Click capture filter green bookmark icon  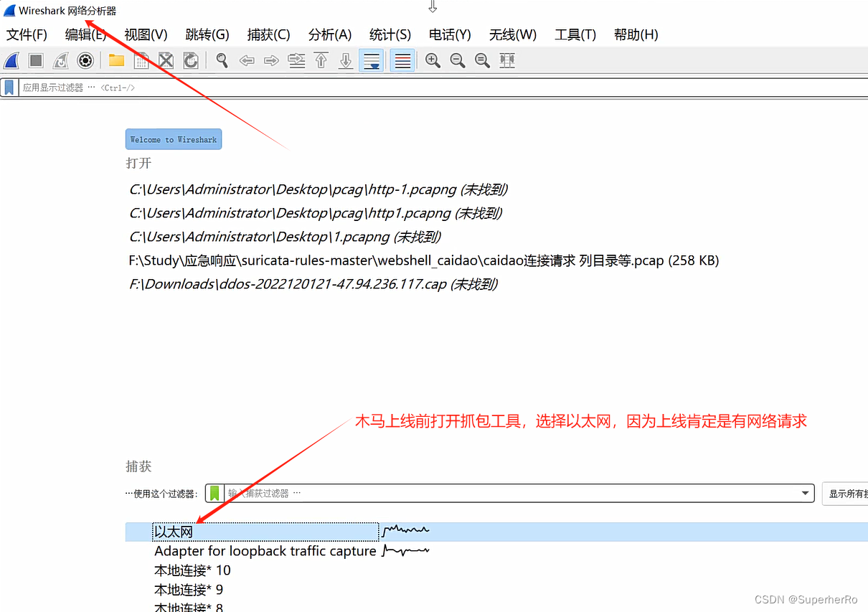pyautogui.click(x=214, y=493)
